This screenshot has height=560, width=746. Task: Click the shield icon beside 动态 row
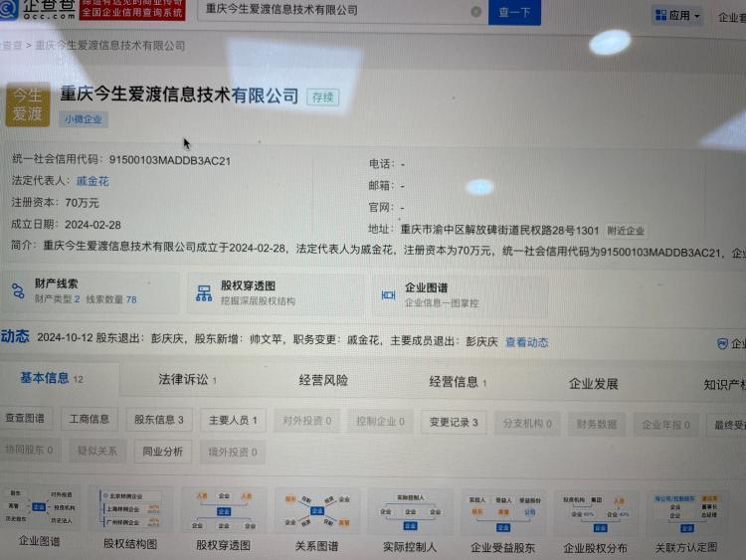[x=722, y=343]
